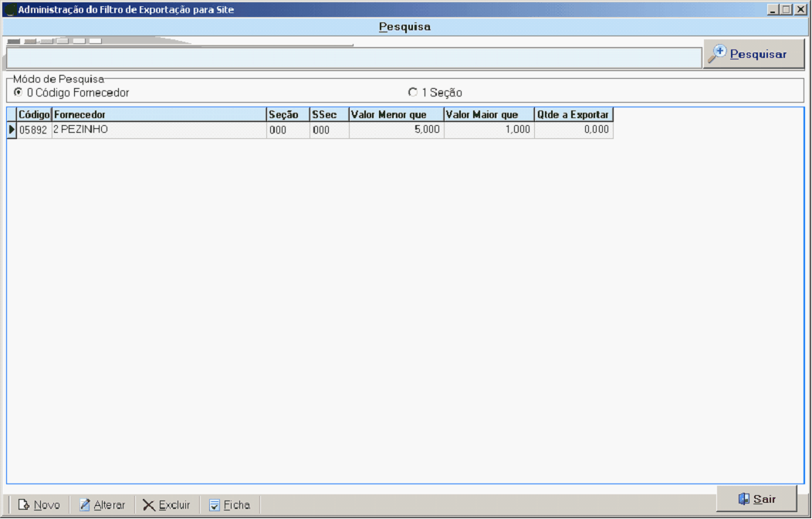Click the Fornecedor column header
The image size is (812, 519).
[158, 114]
